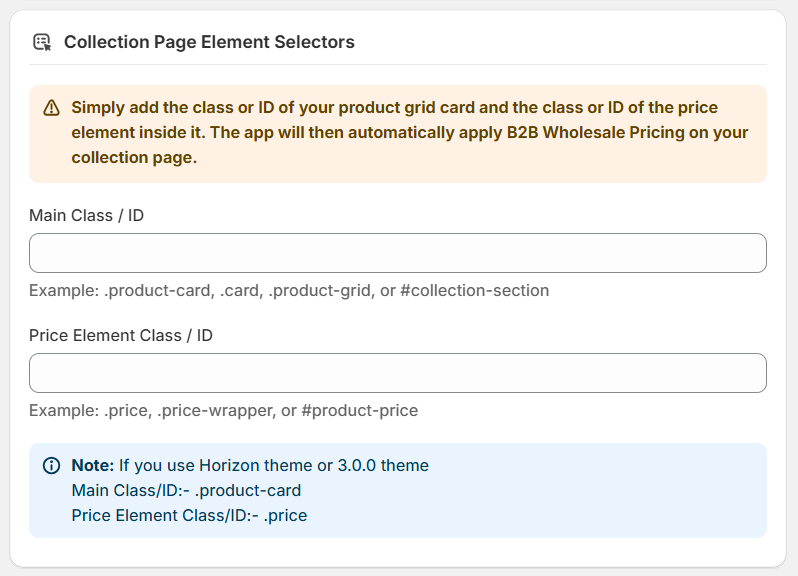Click "#collection-section" in the example hint
Screen dimensions: 798x576
(475, 291)
